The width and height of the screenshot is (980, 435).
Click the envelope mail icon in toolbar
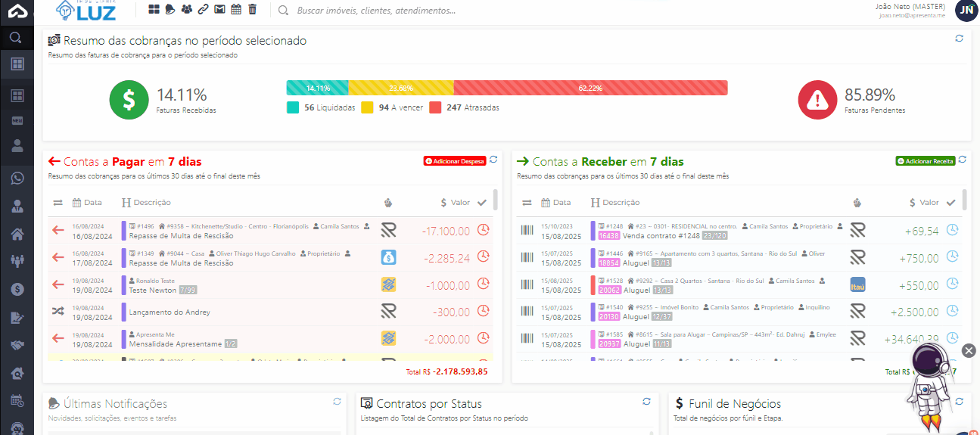coord(219,10)
